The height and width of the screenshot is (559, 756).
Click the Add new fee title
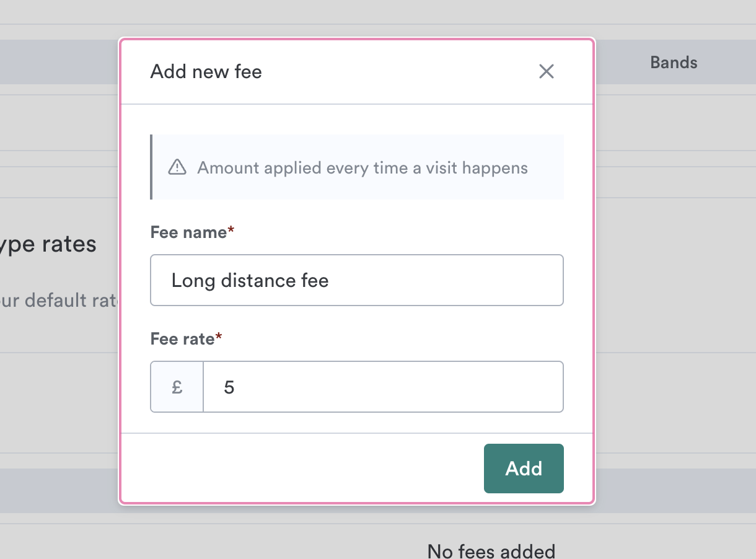coord(206,71)
